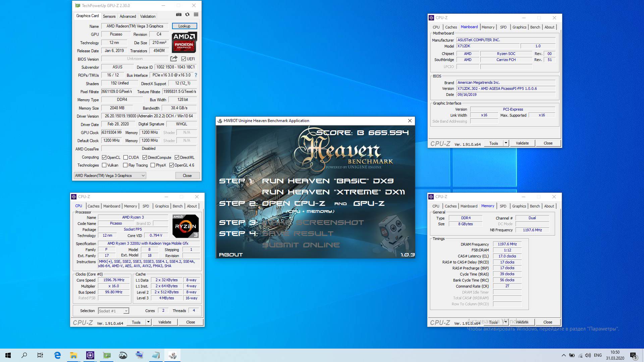The width and height of the screenshot is (644, 362).
Task: Toggle the DirectML checkbox
Action: pyautogui.click(x=177, y=158)
